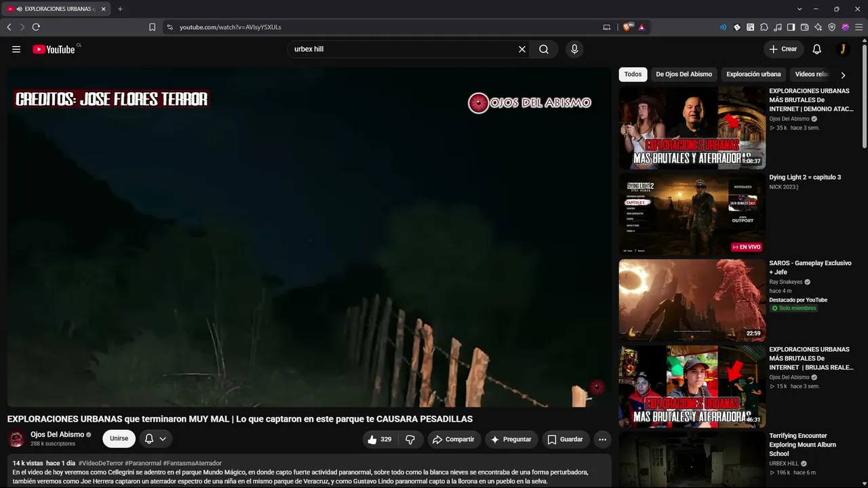Open the Leo AI sparkle icon

click(x=818, y=27)
